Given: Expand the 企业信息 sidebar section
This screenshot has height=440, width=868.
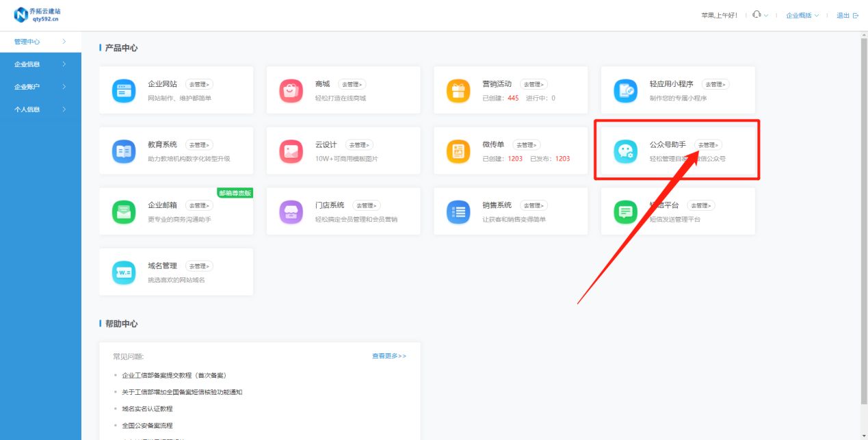Looking at the screenshot, I should coord(27,64).
